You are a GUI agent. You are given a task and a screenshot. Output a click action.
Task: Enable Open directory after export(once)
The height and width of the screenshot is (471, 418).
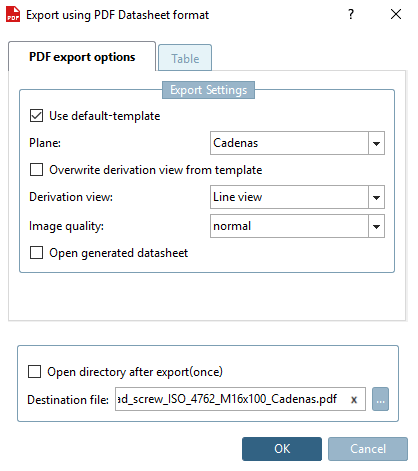tap(34, 372)
